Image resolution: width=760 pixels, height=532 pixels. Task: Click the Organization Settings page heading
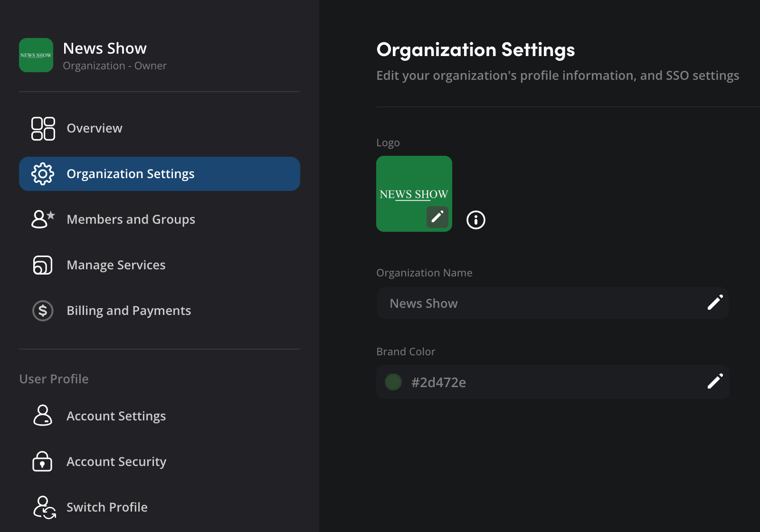coord(475,50)
